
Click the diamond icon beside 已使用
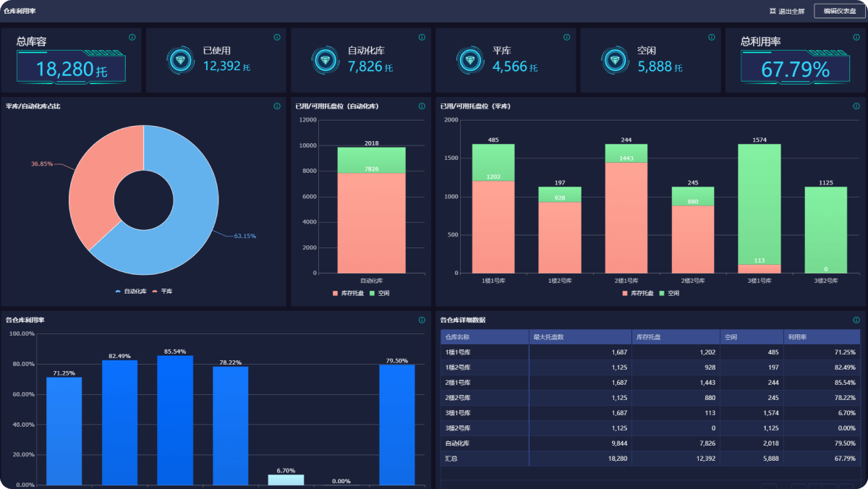(179, 61)
